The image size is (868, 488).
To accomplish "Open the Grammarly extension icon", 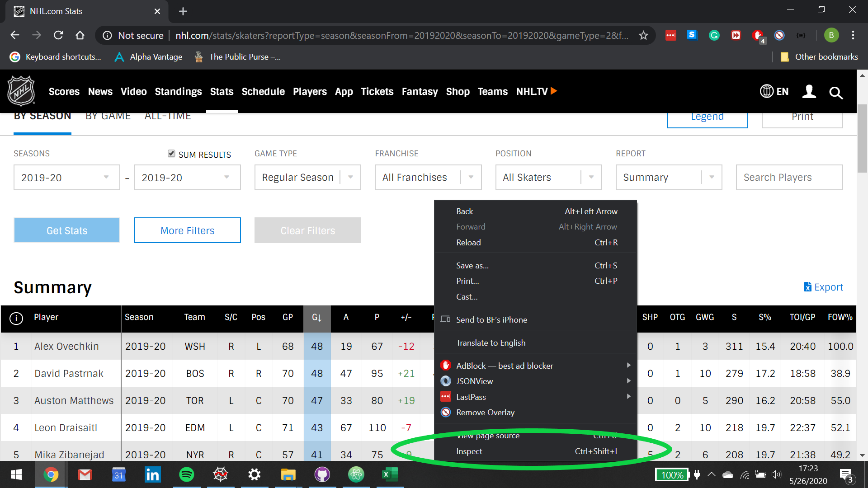I will tap(714, 35).
